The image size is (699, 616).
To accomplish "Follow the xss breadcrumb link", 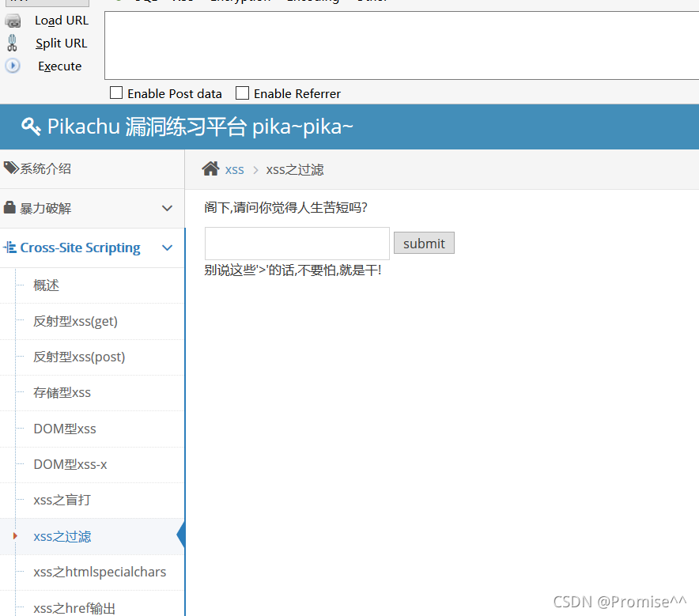I will [235, 170].
